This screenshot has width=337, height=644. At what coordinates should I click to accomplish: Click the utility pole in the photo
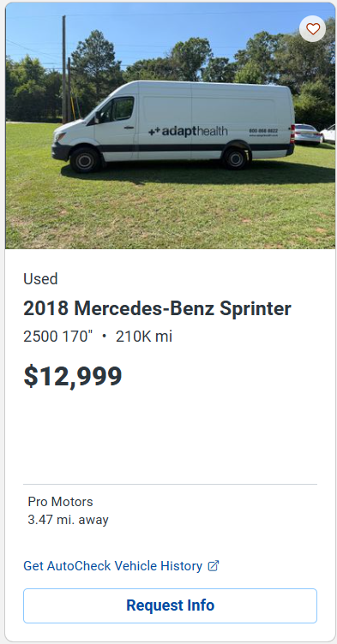[64, 69]
